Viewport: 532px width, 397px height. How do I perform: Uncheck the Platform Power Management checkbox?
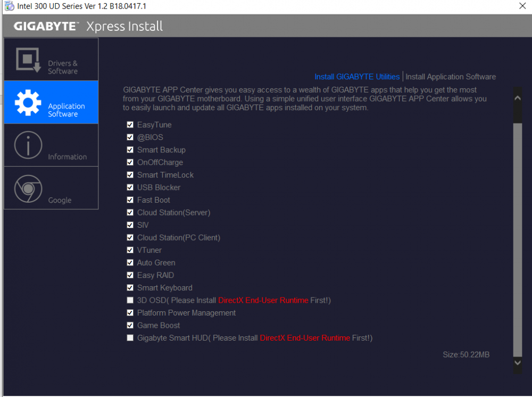pyautogui.click(x=130, y=313)
